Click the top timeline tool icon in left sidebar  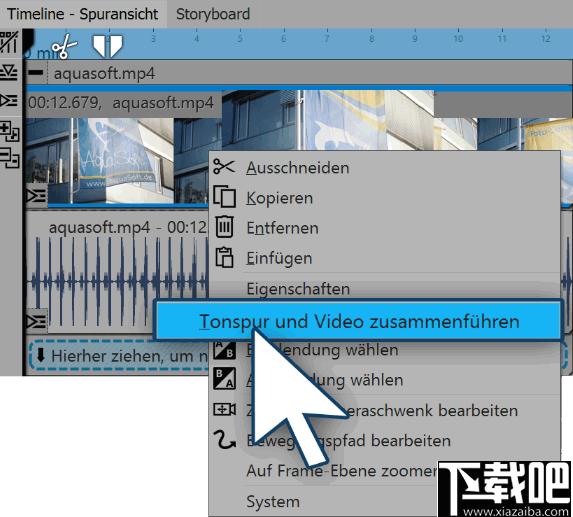(x=9, y=42)
